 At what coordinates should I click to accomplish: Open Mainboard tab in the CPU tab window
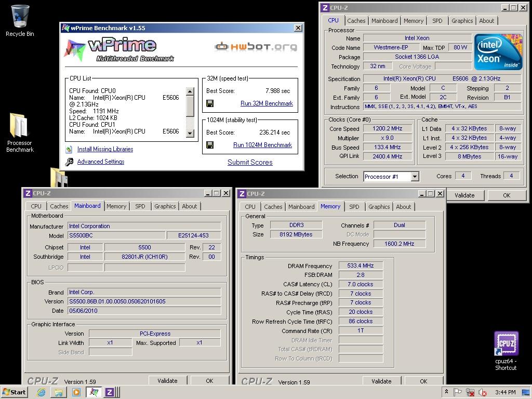click(x=384, y=21)
